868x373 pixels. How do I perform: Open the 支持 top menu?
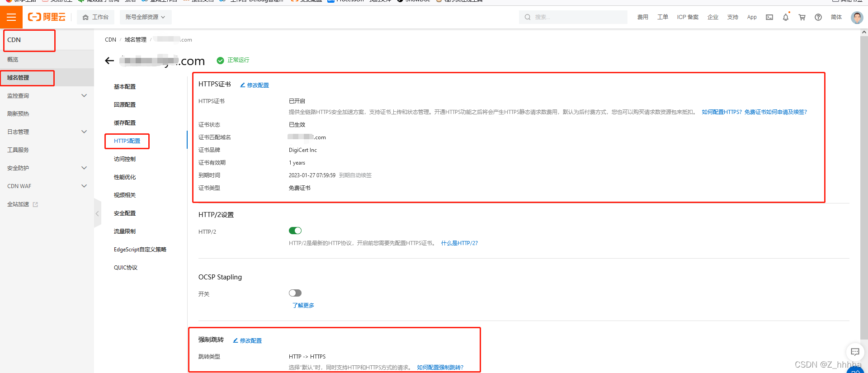click(733, 17)
